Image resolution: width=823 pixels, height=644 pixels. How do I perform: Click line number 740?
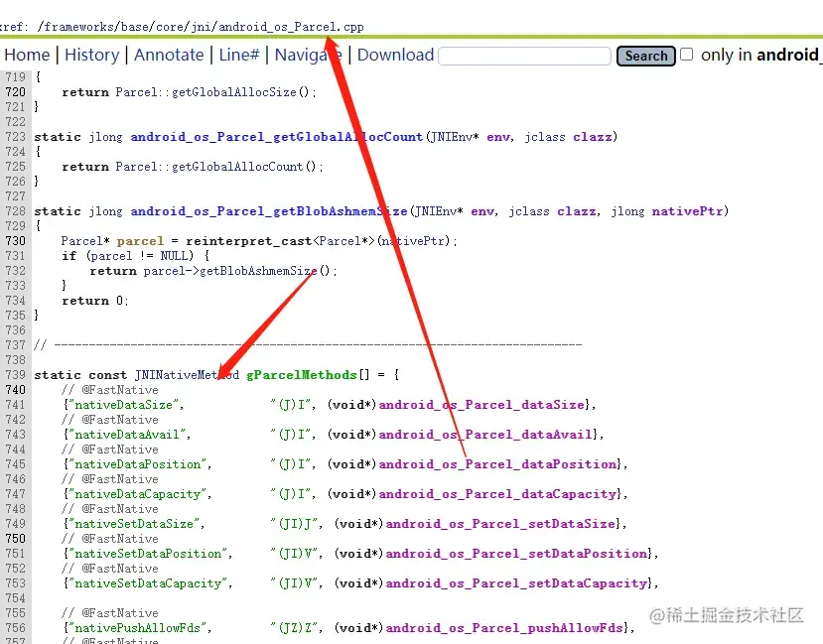pos(15,390)
